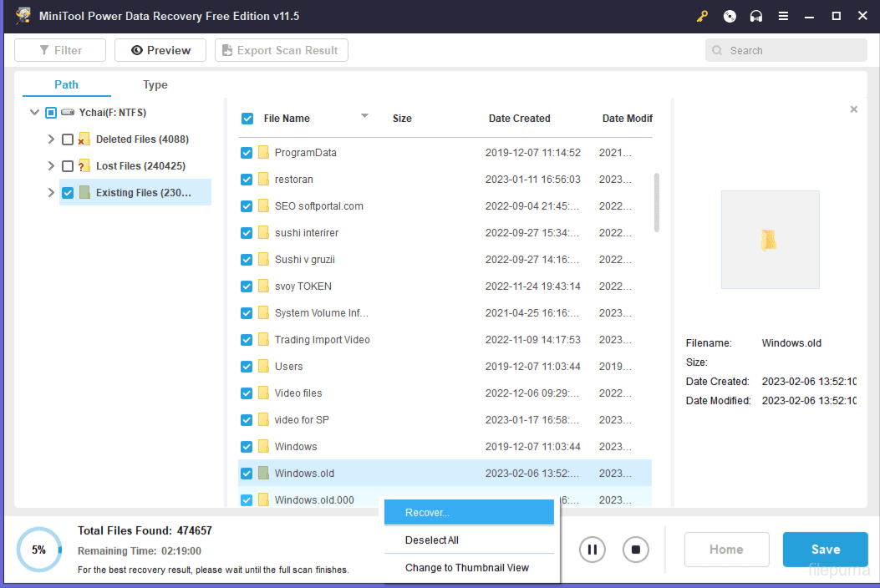Click into the Search input field
The height and width of the screenshot is (588, 880).
pos(786,50)
